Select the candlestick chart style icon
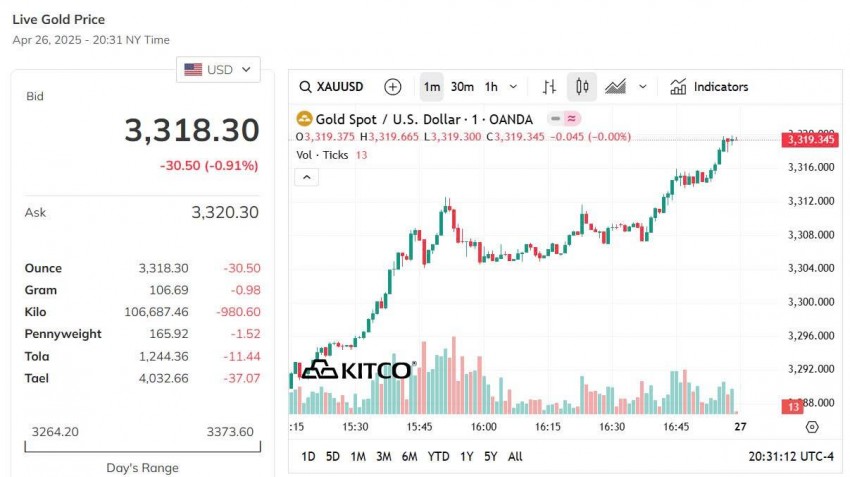Image resolution: width=850 pixels, height=477 pixels. pyautogui.click(x=582, y=87)
